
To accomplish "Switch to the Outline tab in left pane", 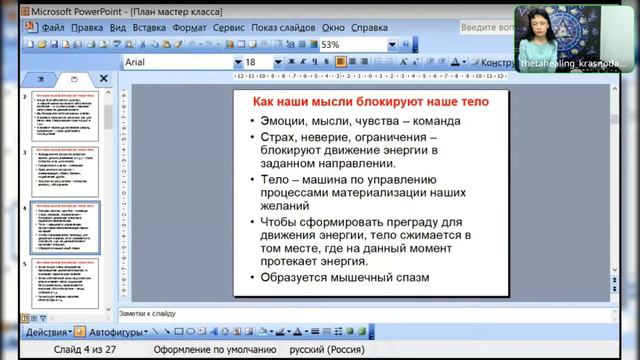I will [x=40, y=79].
